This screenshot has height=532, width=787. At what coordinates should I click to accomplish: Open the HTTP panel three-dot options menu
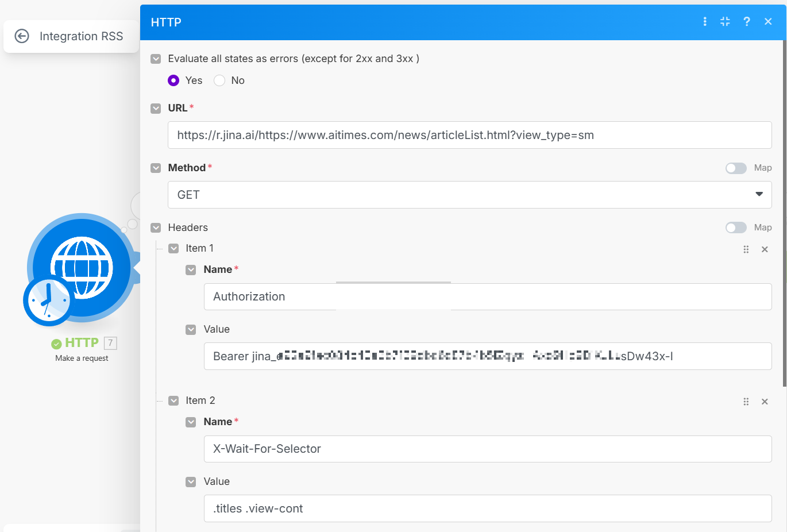point(705,22)
